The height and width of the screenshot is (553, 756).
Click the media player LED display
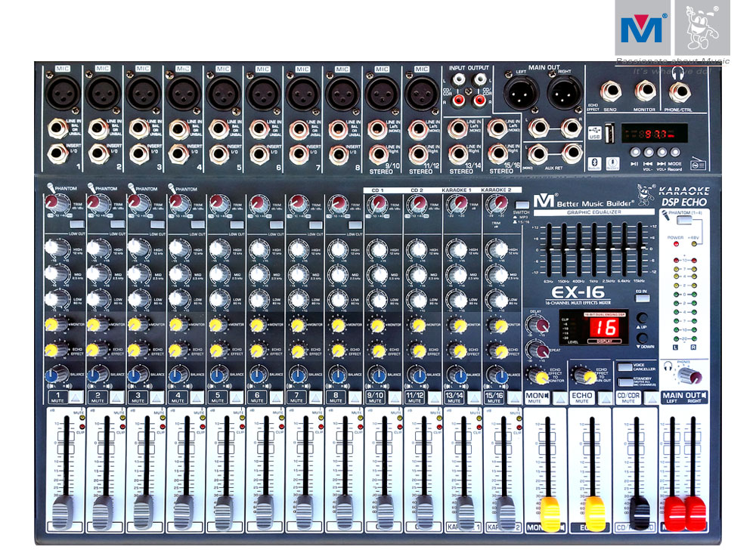[x=654, y=133]
